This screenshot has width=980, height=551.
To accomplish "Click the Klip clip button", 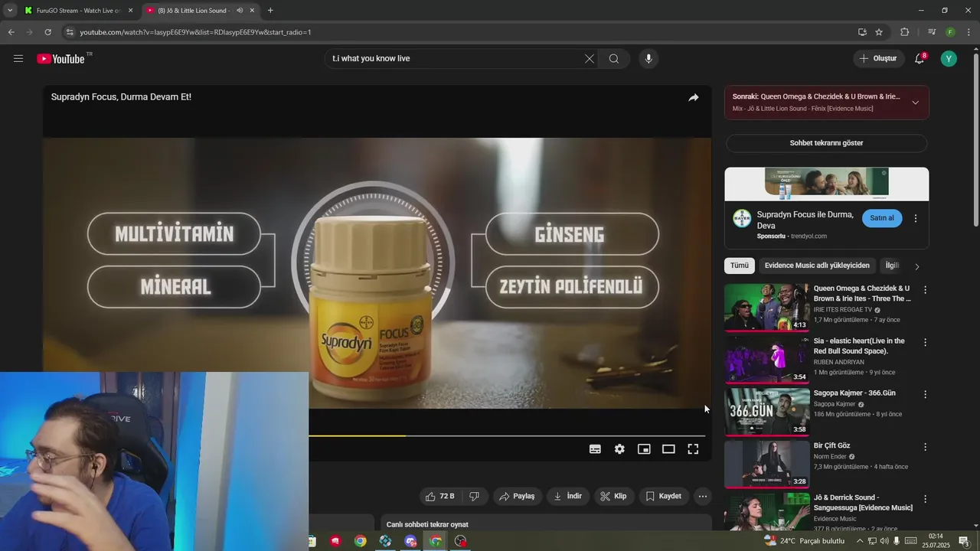I will click(614, 496).
